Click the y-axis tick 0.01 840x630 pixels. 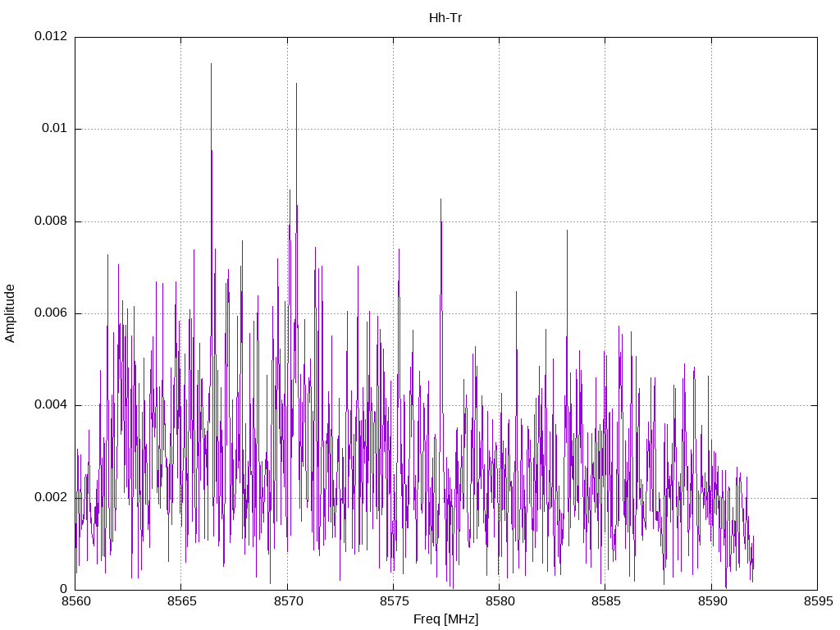[x=55, y=129]
